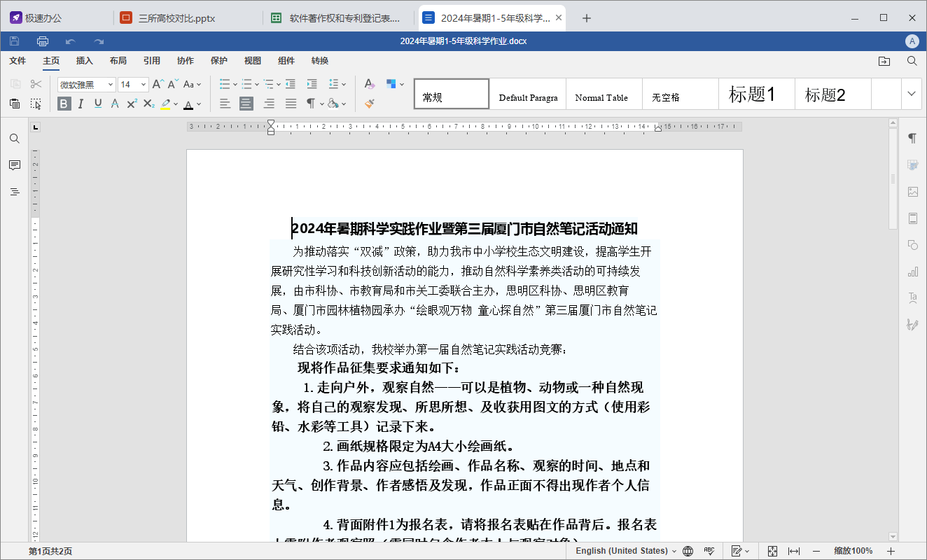927x560 pixels.
Task: Apply the 标题2 style
Action: pyautogui.click(x=832, y=94)
